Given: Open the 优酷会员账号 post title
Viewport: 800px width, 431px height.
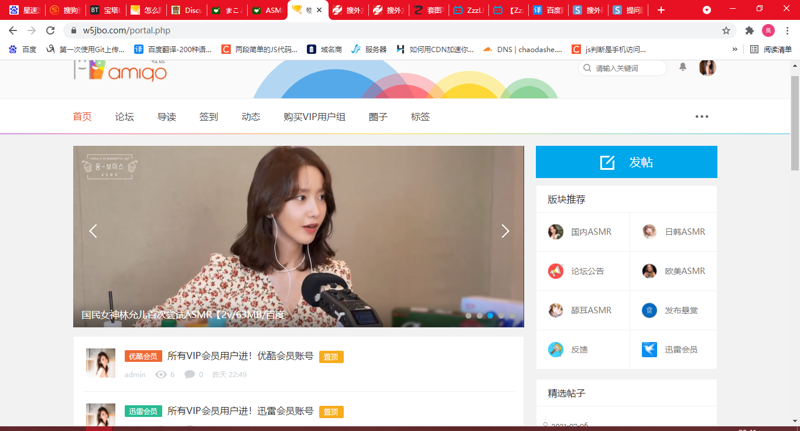Looking at the screenshot, I should pyautogui.click(x=240, y=356).
